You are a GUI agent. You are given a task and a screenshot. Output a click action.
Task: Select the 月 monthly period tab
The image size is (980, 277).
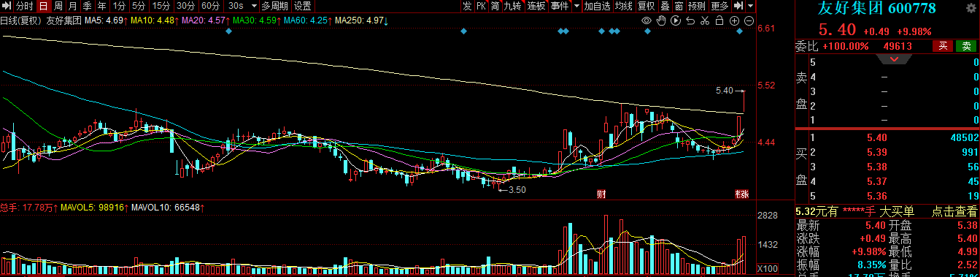pyautogui.click(x=73, y=6)
